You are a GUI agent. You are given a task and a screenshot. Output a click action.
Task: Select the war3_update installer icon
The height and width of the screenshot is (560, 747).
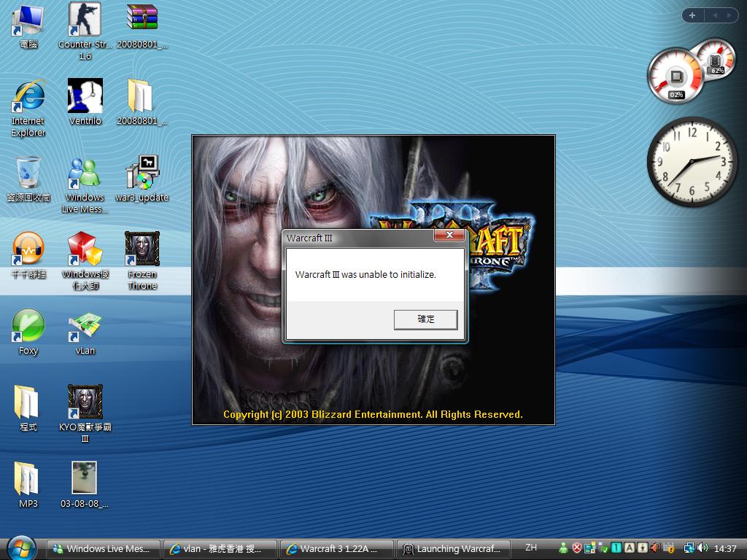142,174
